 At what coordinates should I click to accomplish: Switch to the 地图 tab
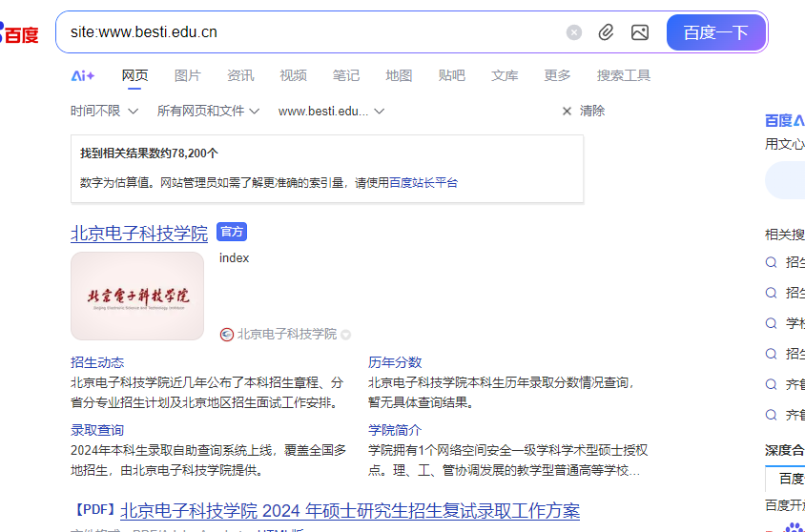(399, 76)
